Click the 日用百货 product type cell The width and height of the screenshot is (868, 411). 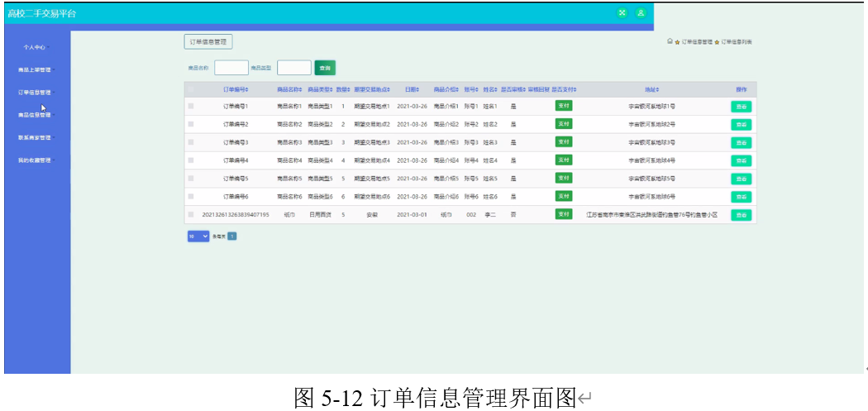[320, 214]
